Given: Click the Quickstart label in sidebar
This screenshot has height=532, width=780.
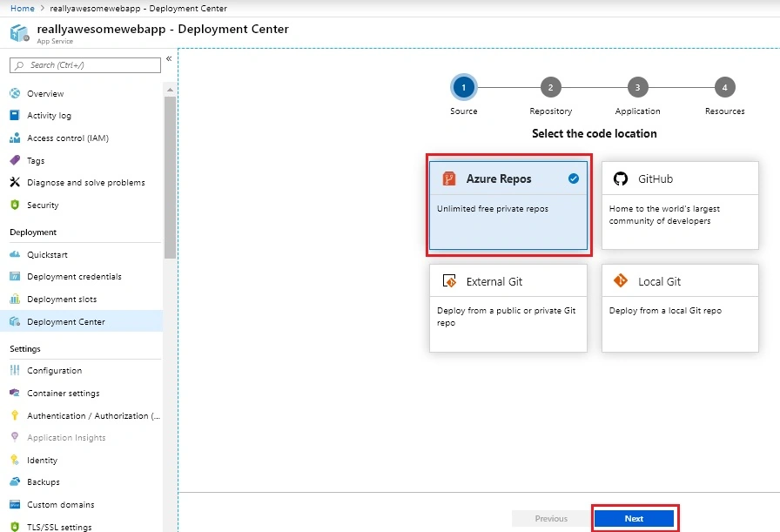Looking at the screenshot, I should [x=47, y=254].
